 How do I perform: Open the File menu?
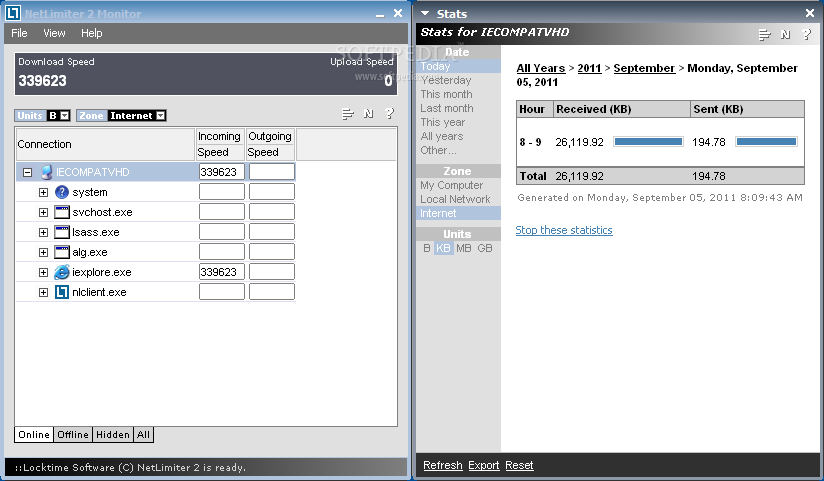19,33
